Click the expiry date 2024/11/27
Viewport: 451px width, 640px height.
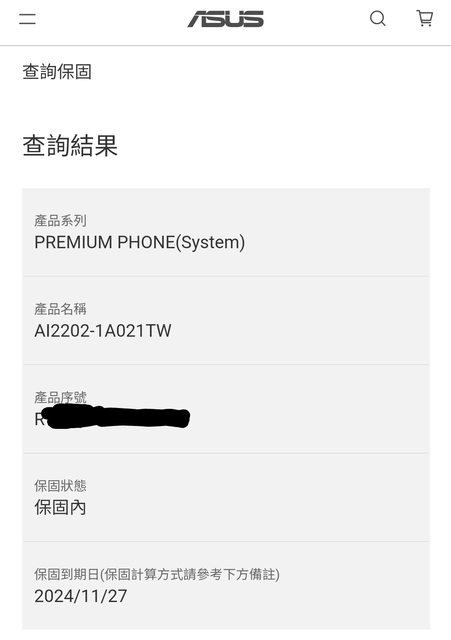pos(81,596)
